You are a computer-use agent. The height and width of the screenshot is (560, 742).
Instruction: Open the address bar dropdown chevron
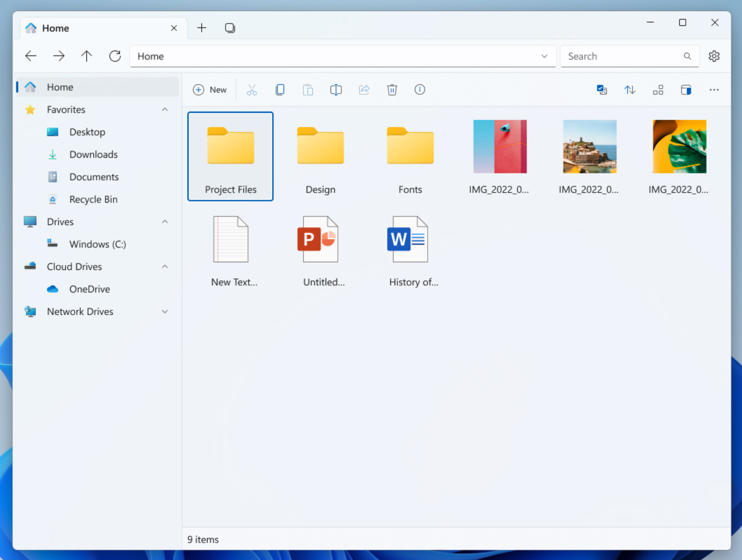coord(544,56)
